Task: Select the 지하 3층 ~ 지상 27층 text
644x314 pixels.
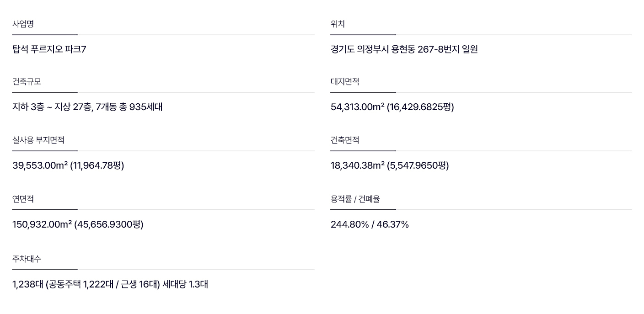Action: tap(51, 107)
